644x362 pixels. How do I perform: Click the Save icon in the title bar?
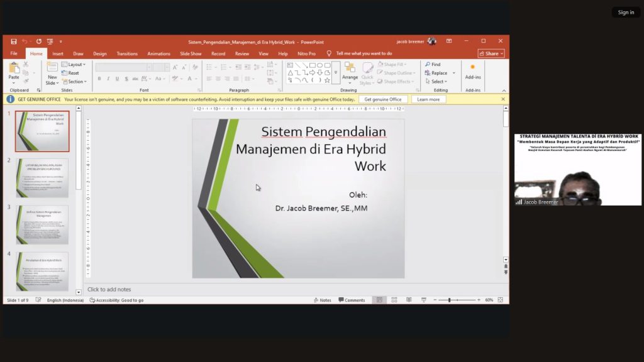pos(14,41)
